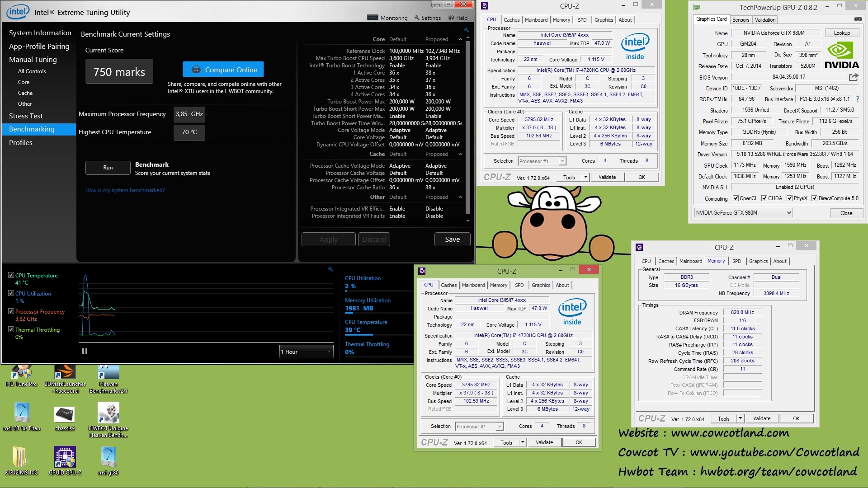Open 3DMarkLauncher desktop shortcut
This screenshot has width=868, height=488.
(x=65, y=379)
